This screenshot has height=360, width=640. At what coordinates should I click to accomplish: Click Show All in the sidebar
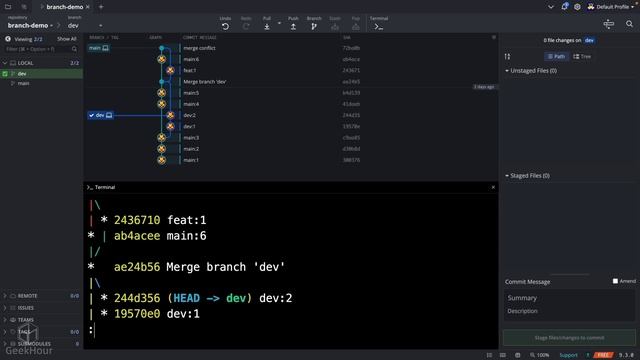67,39
